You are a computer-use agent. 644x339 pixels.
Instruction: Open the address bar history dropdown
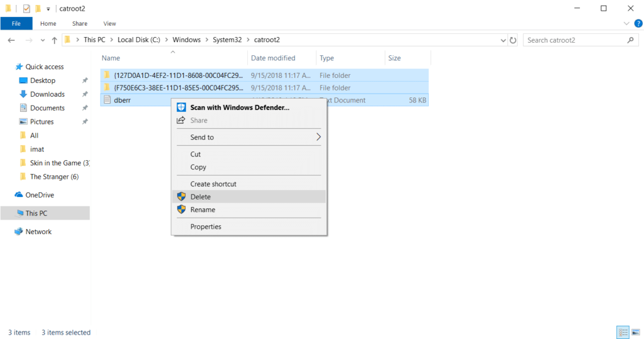click(503, 40)
